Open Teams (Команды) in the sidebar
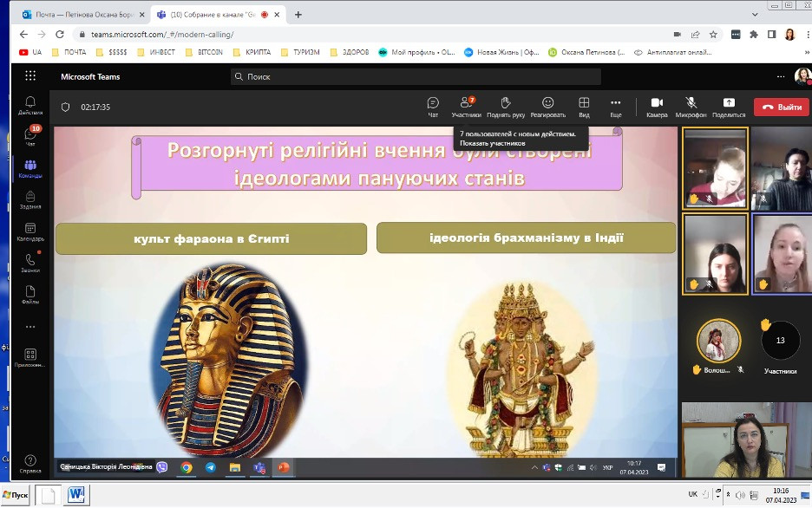Screen dimensions: 812x508 point(30,169)
